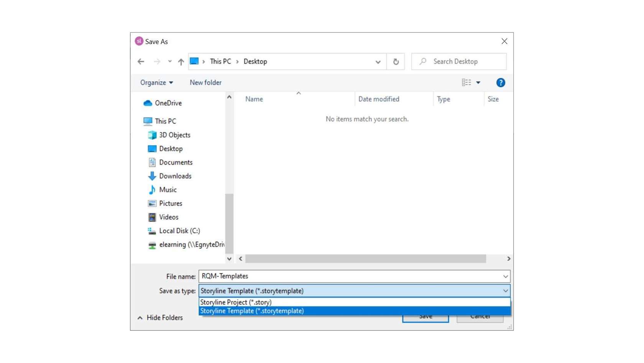The height and width of the screenshot is (363, 644).
Task: Toggle the Save as type combo box
Action: tap(354, 291)
